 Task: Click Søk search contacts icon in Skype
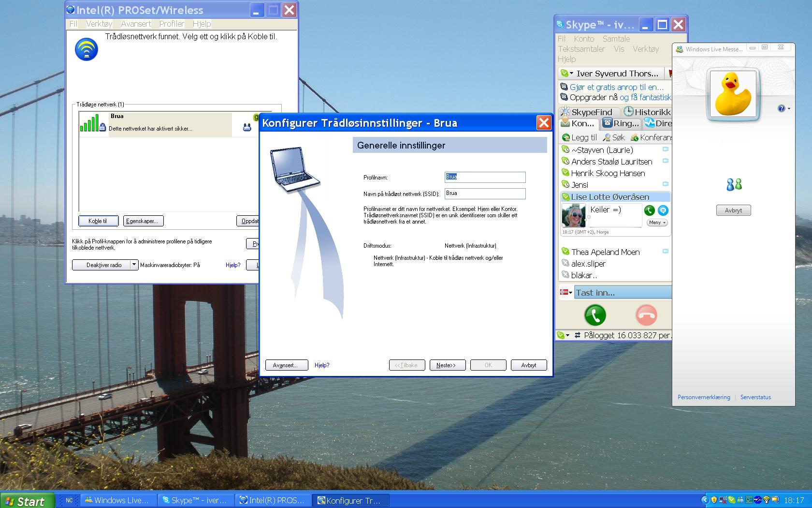click(606, 138)
